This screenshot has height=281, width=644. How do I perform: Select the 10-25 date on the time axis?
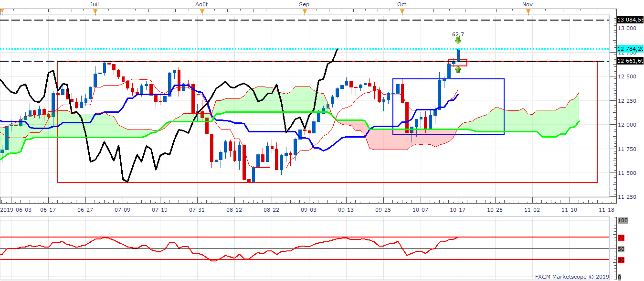pyautogui.click(x=495, y=209)
